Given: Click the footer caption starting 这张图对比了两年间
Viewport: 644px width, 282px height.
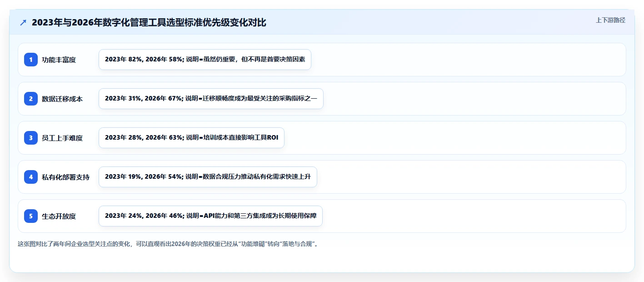Looking at the screenshot, I should click(x=169, y=244).
